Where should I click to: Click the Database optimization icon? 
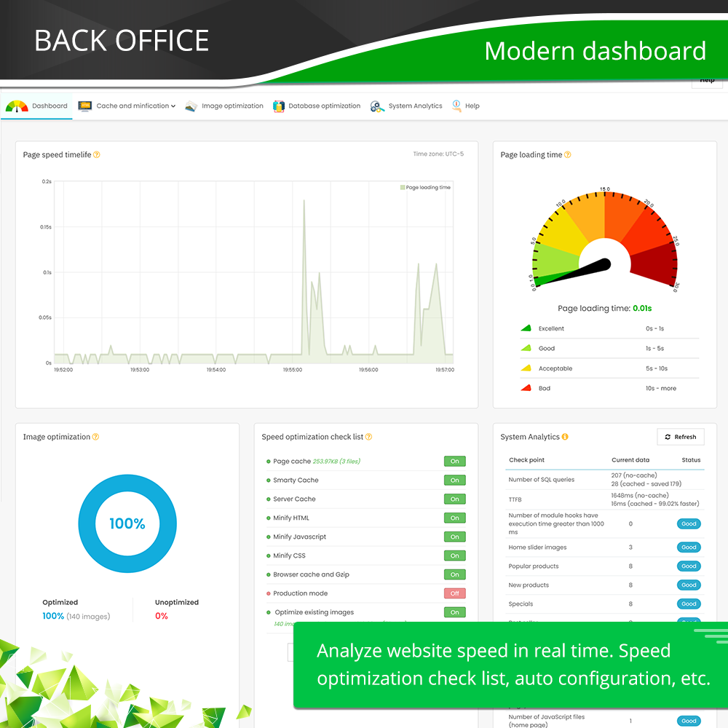point(277,106)
